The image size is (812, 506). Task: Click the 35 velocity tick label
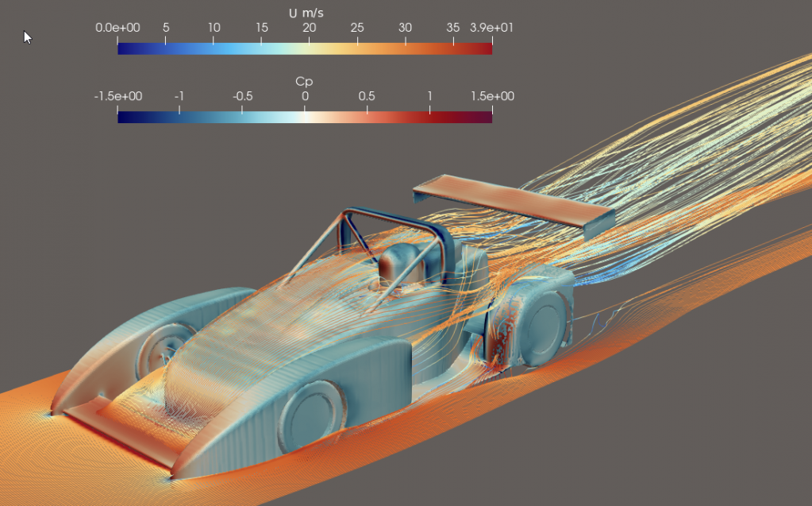(x=453, y=28)
